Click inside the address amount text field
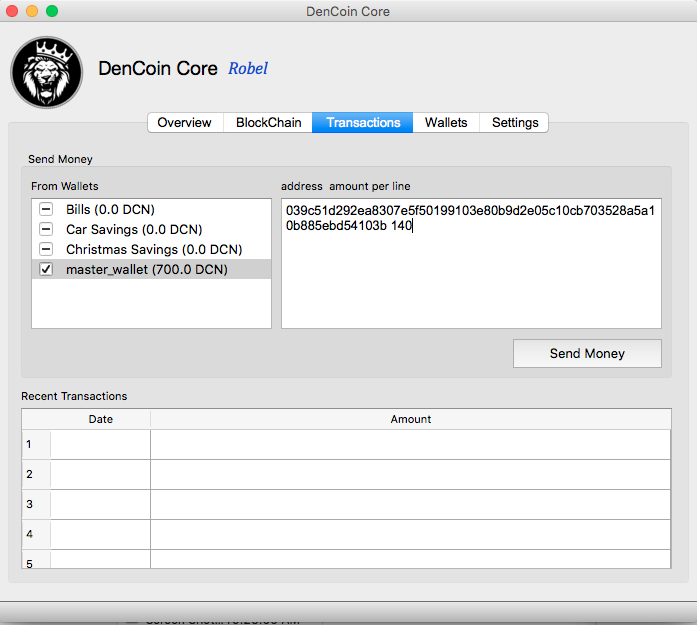Viewport: 697px width, 625px height. 471,280
